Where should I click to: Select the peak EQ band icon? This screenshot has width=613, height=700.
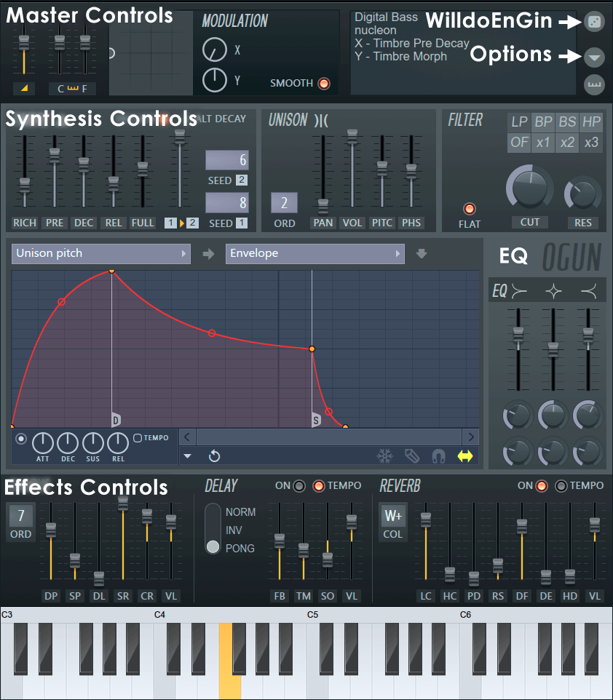tap(553, 290)
